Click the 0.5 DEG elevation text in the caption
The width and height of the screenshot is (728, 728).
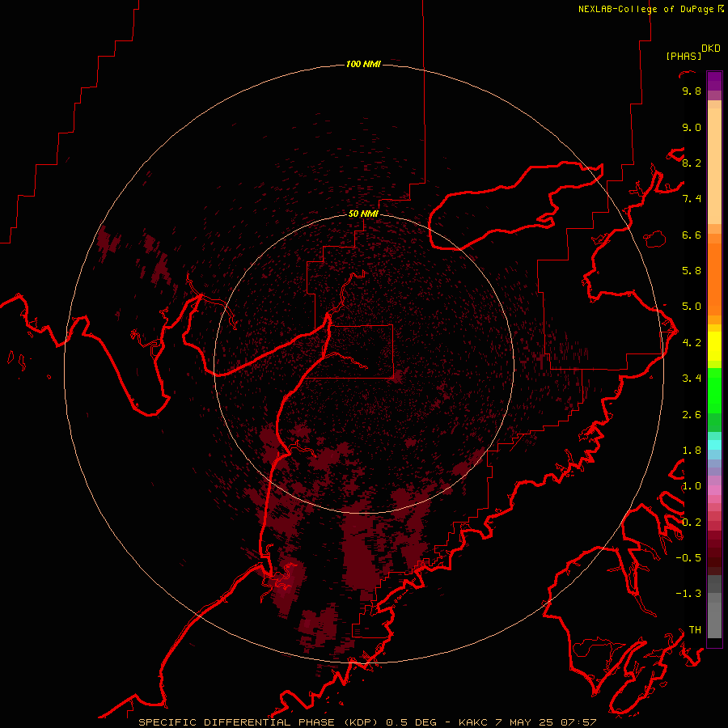[x=412, y=722]
